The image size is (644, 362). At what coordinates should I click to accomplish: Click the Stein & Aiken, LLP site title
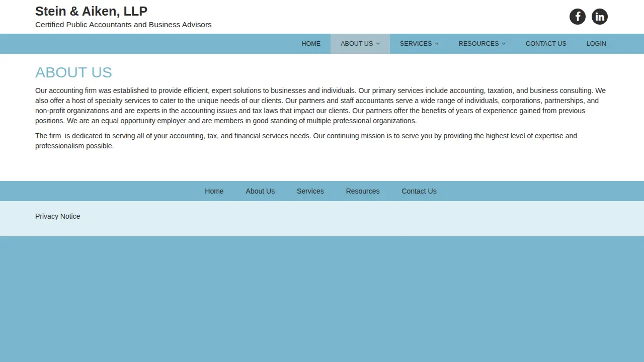(x=91, y=11)
